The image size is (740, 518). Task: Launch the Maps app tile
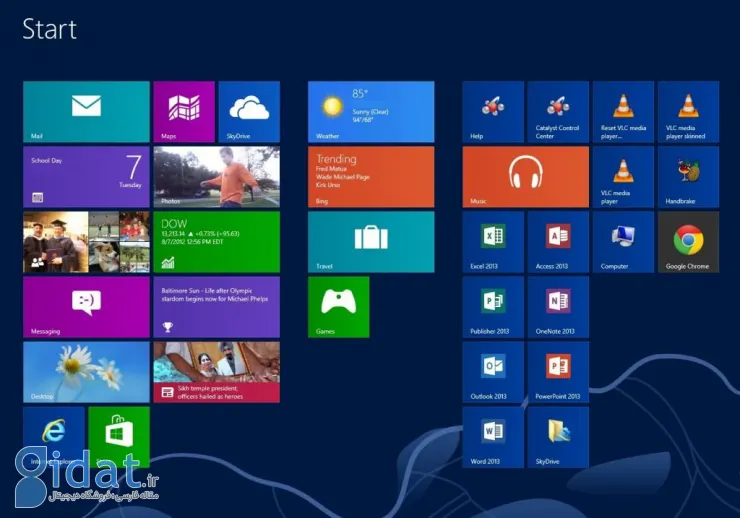(184, 112)
